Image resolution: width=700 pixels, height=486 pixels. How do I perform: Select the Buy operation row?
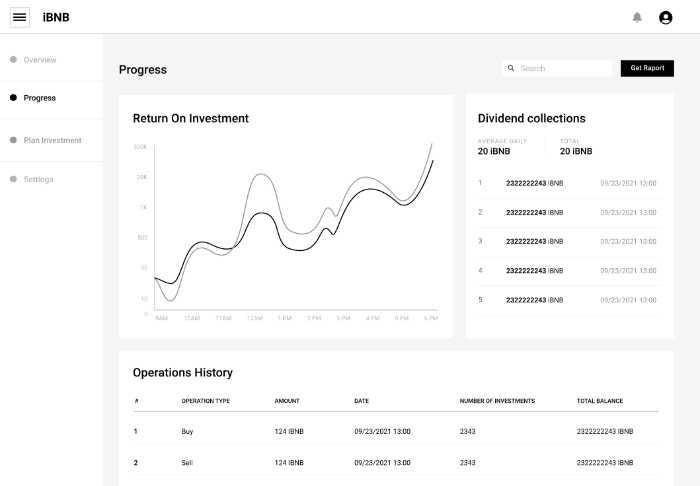point(396,431)
